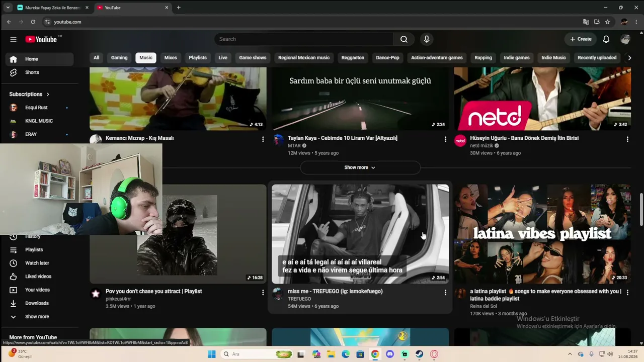
Task: Click Show more under the first video row
Action: click(360, 167)
